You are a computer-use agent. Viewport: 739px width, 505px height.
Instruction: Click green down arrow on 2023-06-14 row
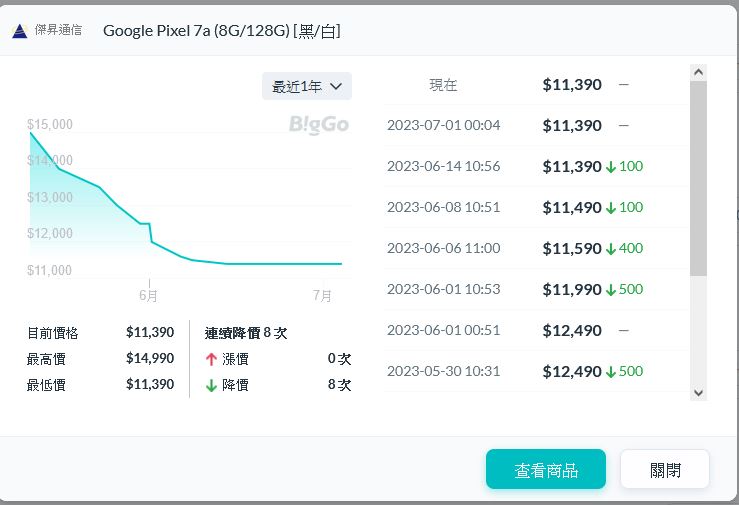[x=611, y=167]
